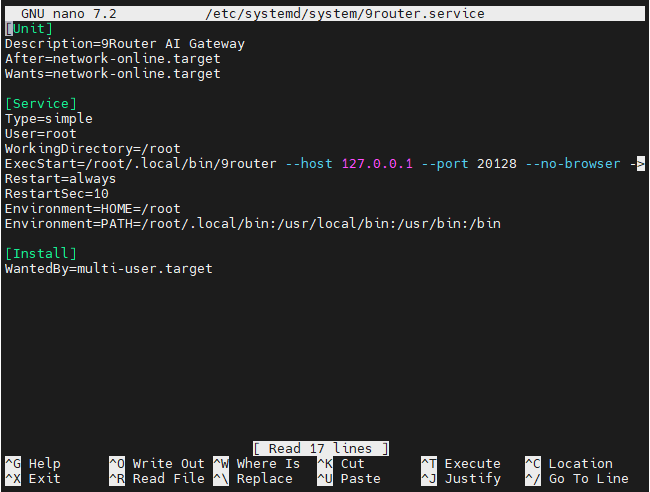Click the ^O Write Out shortcut

[x=157, y=463]
